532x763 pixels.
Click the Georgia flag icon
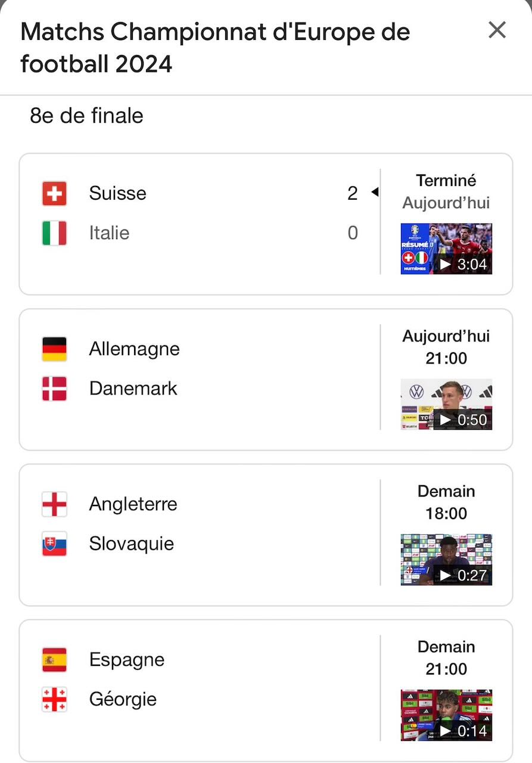point(54,699)
